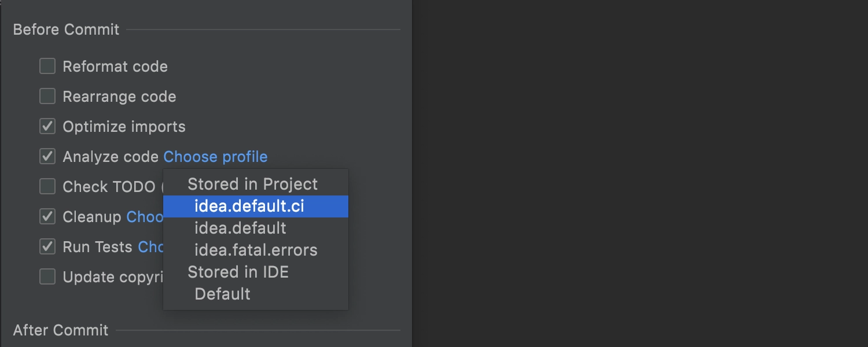
Task: Uncheck the Analyze code checkbox
Action: coord(47,157)
